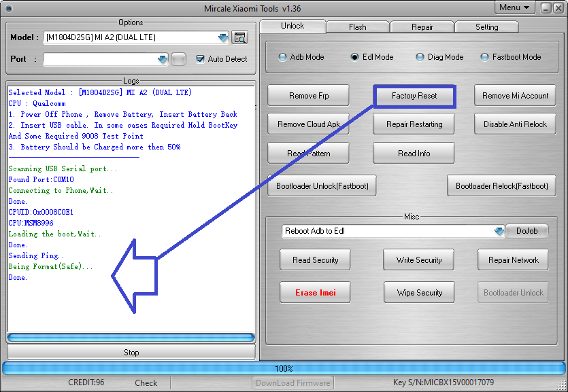Click the log panel progress bar above Stop
Screen dimensions: 568x392
point(131,338)
